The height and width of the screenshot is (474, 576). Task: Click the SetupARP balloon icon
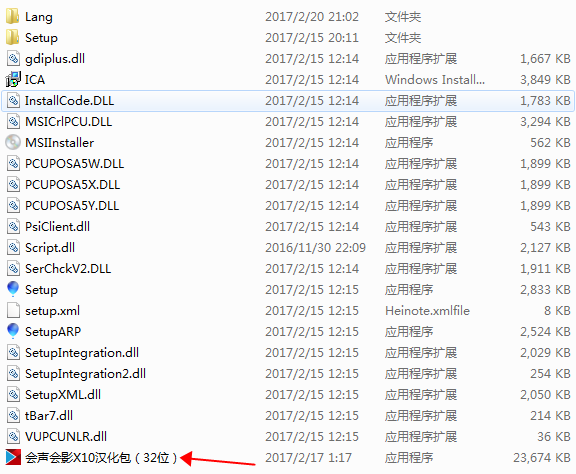[13, 331]
